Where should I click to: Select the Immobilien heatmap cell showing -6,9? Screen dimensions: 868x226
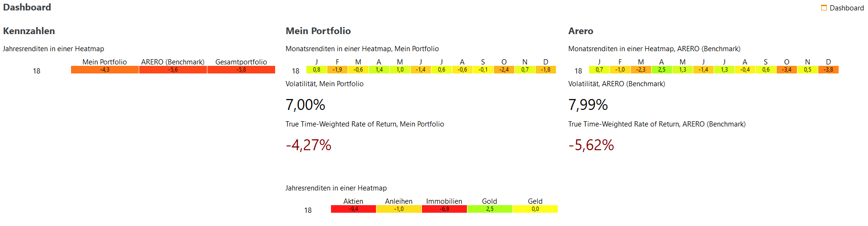pos(444,209)
